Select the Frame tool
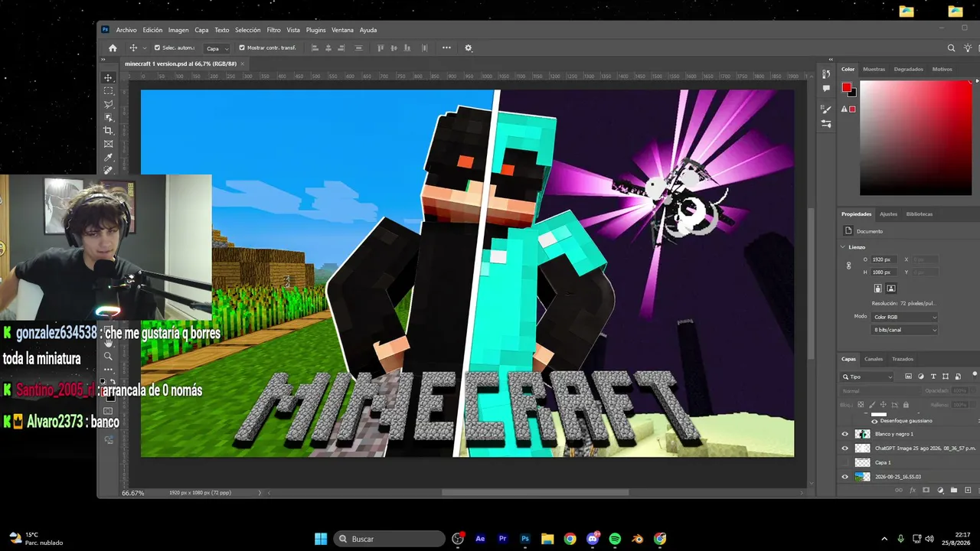Viewport: 980px width, 551px height. click(108, 144)
